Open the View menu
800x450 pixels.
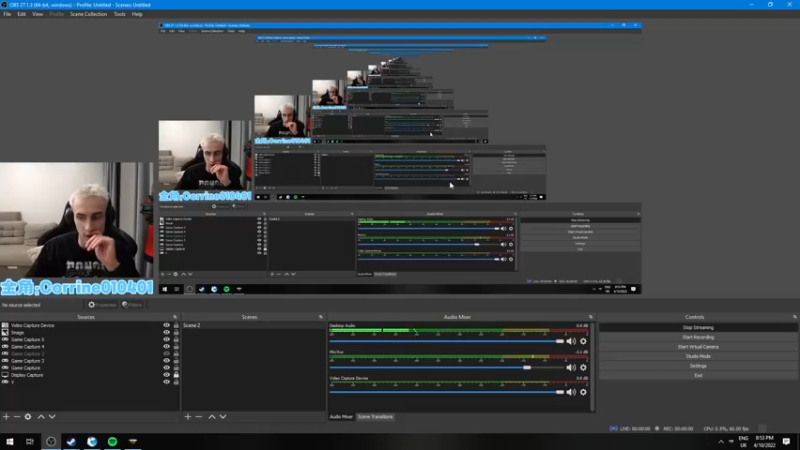coord(38,14)
